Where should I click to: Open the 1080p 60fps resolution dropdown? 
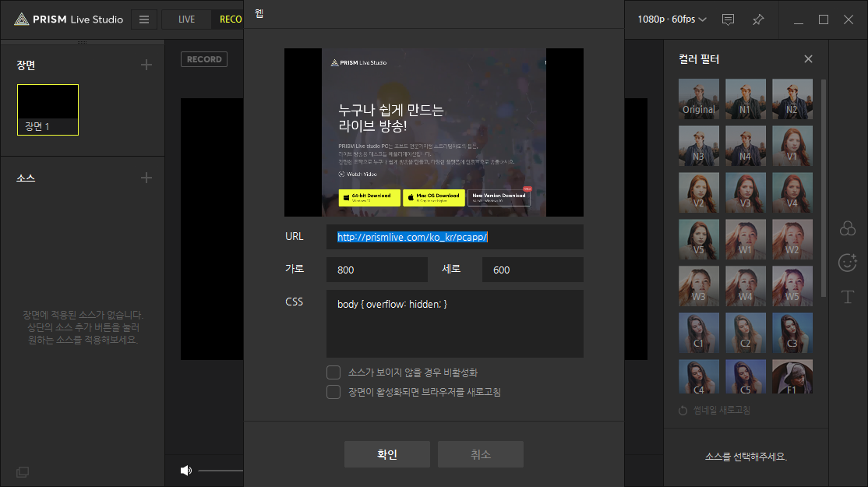coord(672,19)
